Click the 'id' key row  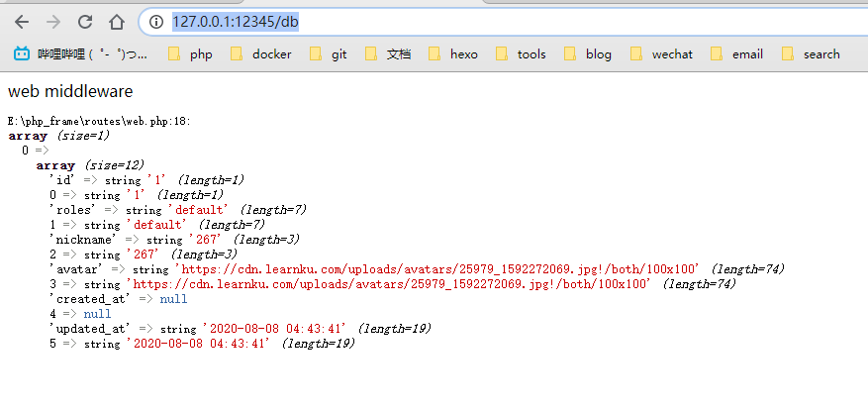click(x=146, y=180)
